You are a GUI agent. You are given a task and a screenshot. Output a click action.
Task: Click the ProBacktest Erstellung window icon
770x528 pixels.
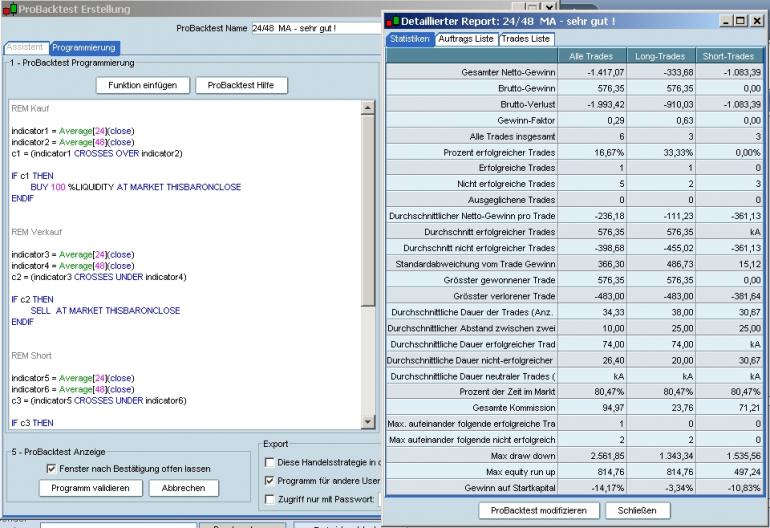coord(9,8)
